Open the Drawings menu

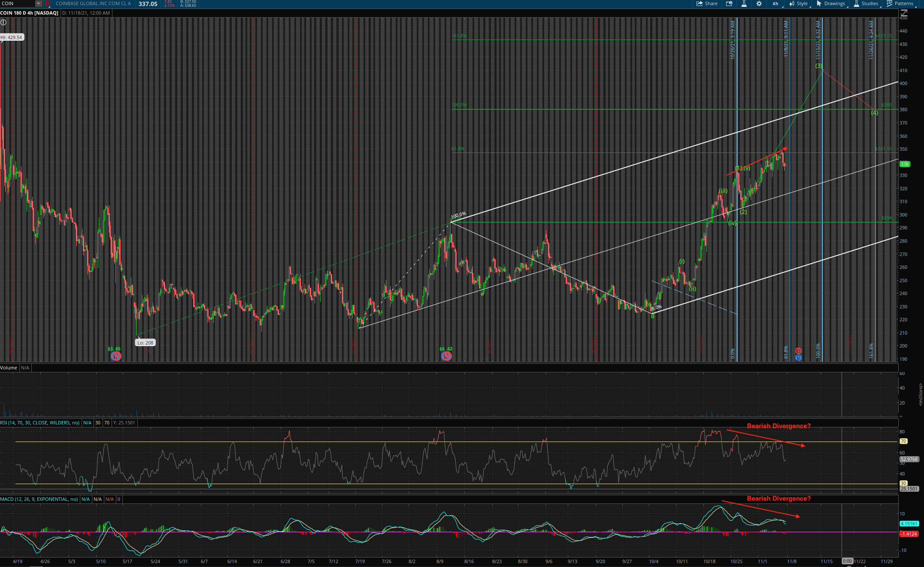tap(830, 3)
